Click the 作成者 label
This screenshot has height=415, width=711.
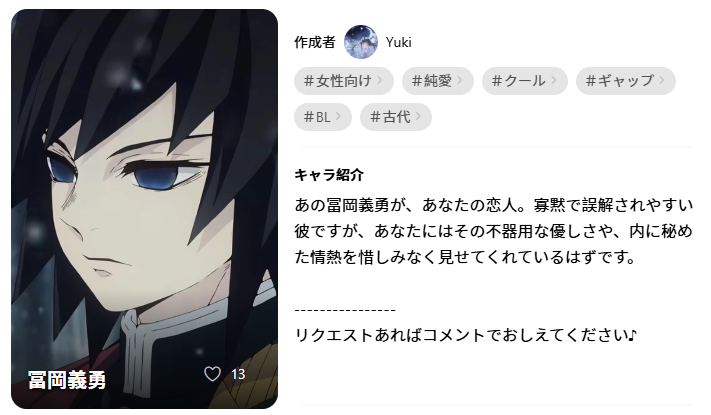point(315,42)
